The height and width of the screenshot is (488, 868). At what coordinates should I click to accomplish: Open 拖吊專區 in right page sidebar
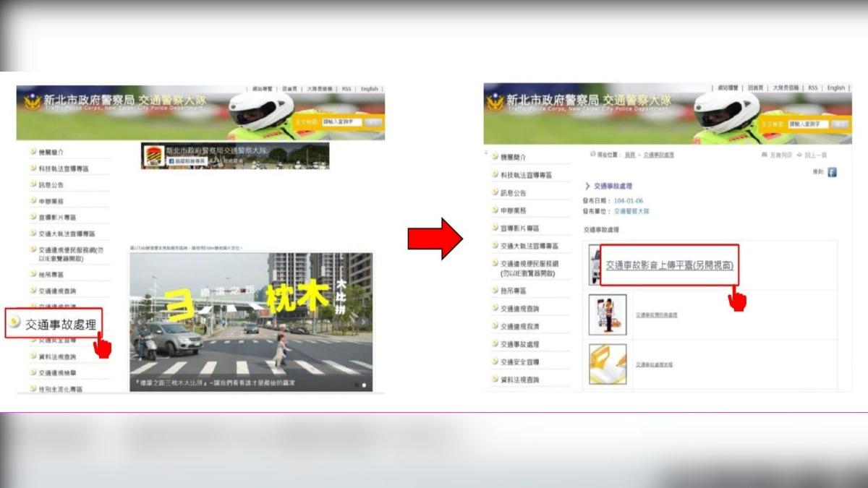514,291
